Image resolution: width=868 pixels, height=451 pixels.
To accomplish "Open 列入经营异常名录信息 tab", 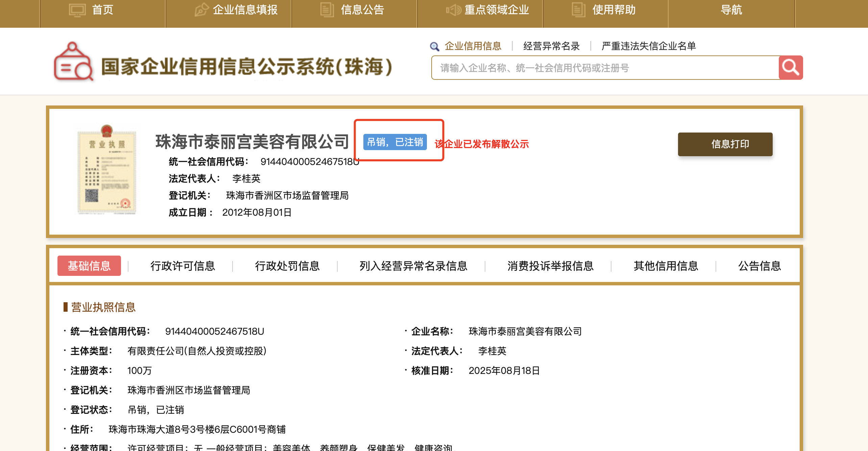I will (x=413, y=266).
